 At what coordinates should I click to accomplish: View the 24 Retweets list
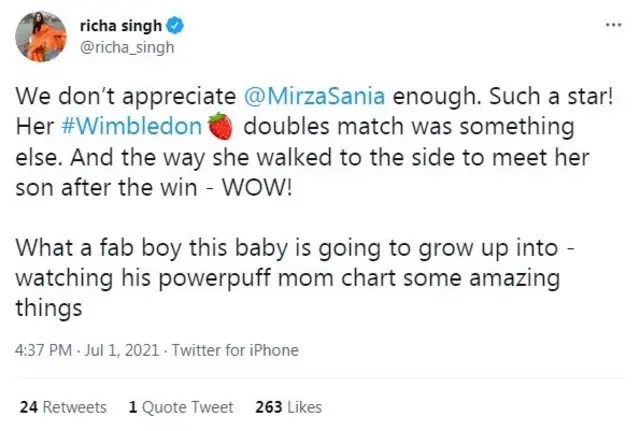(x=63, y=407)
